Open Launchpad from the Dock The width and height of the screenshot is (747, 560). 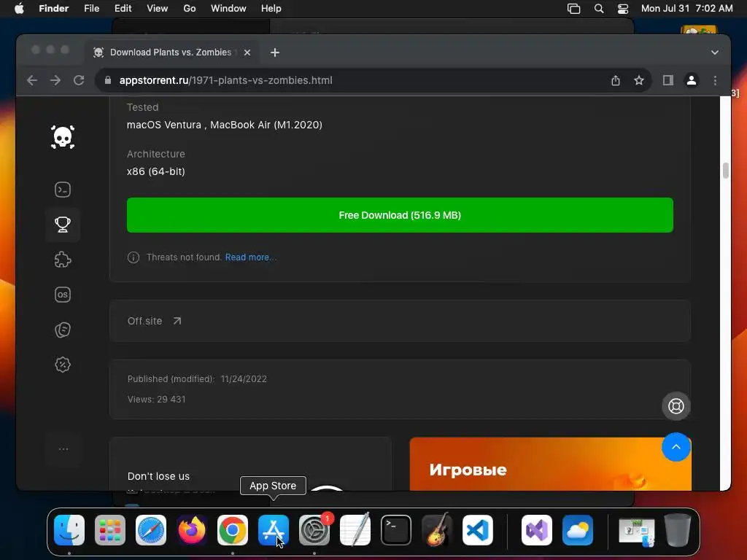[x=110, y=530]
